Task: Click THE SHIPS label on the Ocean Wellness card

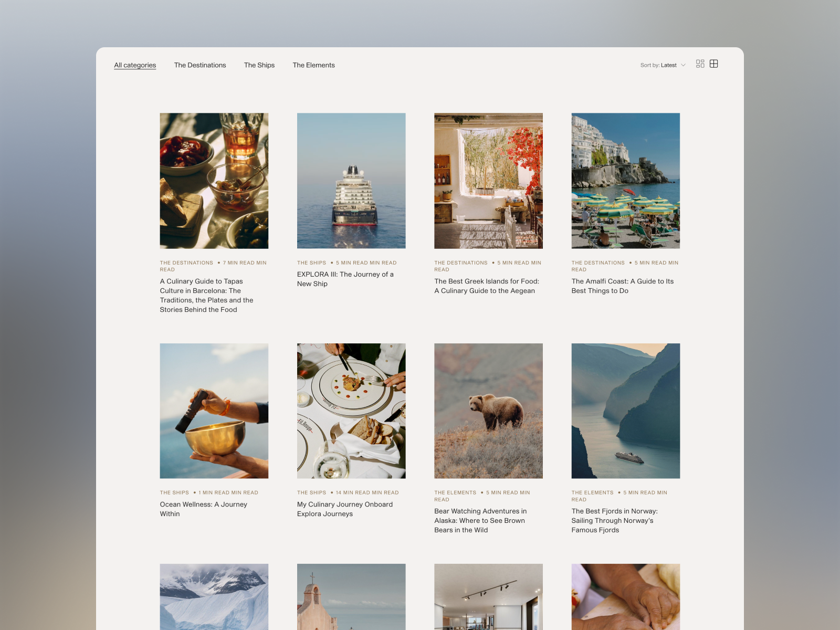Action: (174, 493)
